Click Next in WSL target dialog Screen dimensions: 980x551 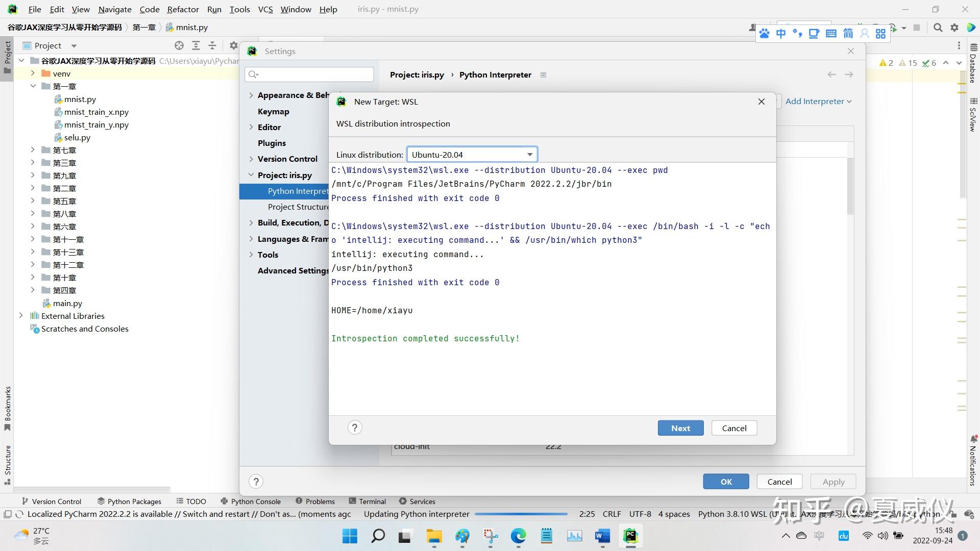680,428
